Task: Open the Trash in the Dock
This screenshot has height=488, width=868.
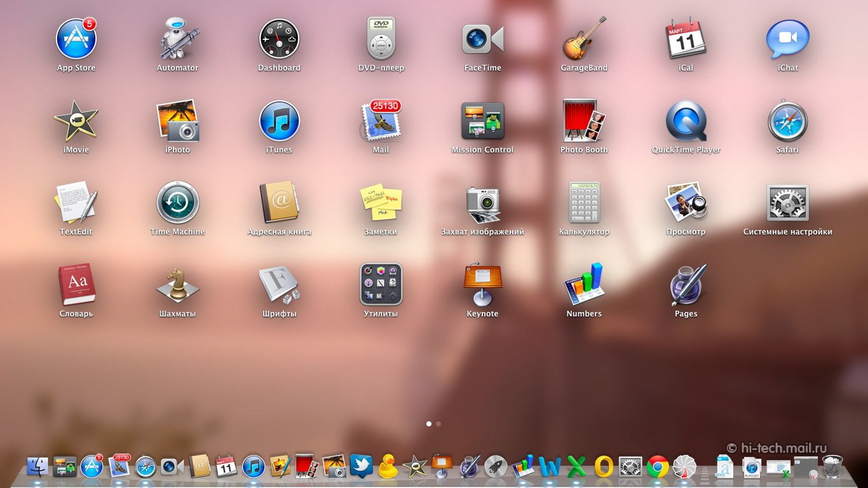Action: click(x=832, y=466)
